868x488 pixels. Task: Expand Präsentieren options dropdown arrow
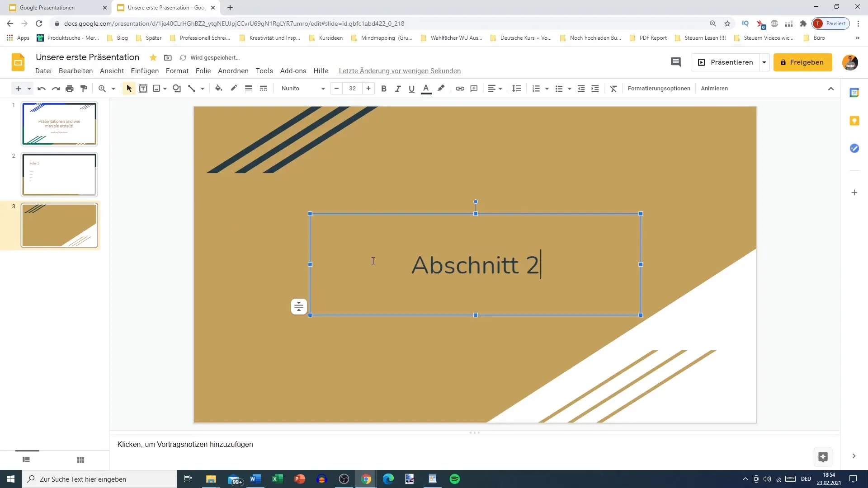764,62
